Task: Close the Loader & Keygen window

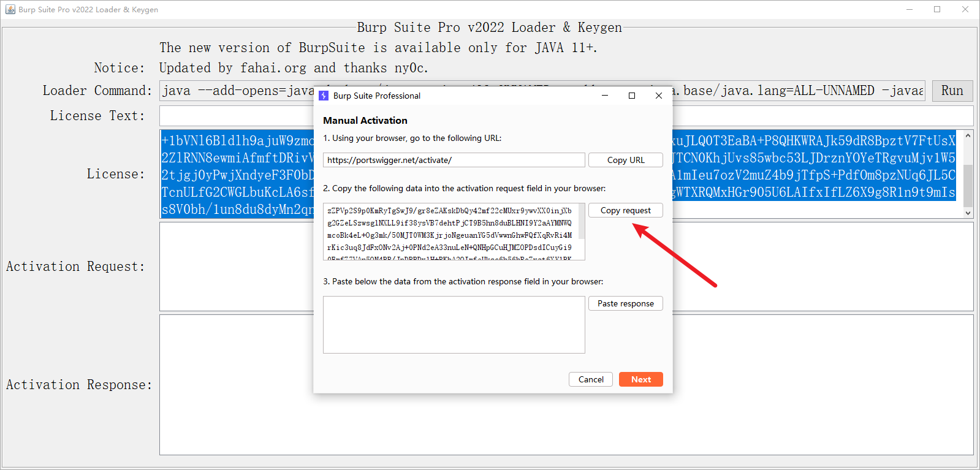Action: (965, 9)
